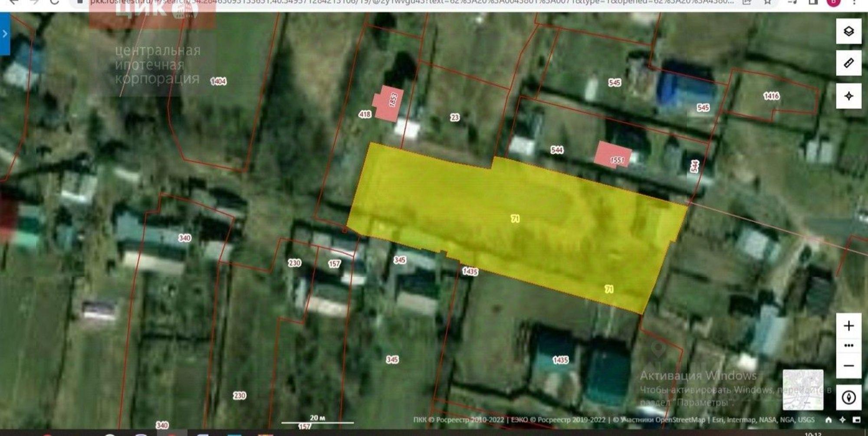Open the overview minimap thumbnail
This screenshot has height=436, width=868.
click(x=803, y=390)
